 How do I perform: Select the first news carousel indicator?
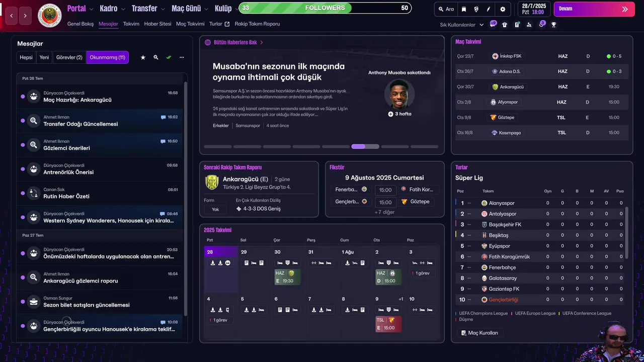218,147
